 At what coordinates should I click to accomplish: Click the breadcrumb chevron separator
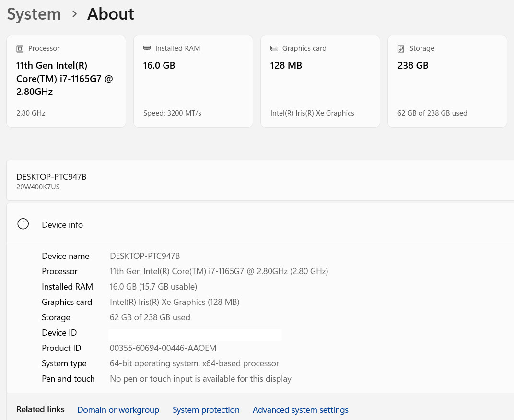74,14
